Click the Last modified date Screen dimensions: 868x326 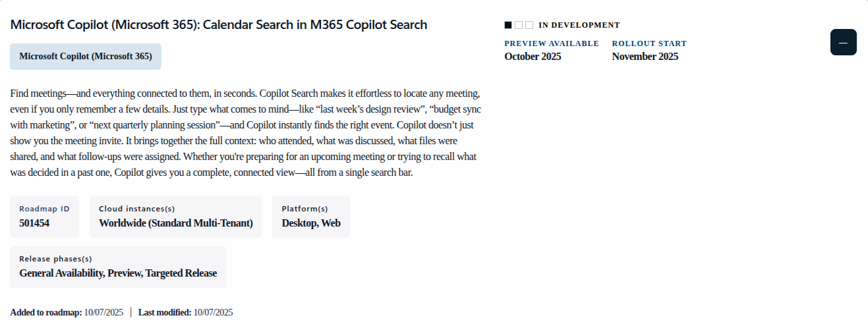click(x=213, y=312)
